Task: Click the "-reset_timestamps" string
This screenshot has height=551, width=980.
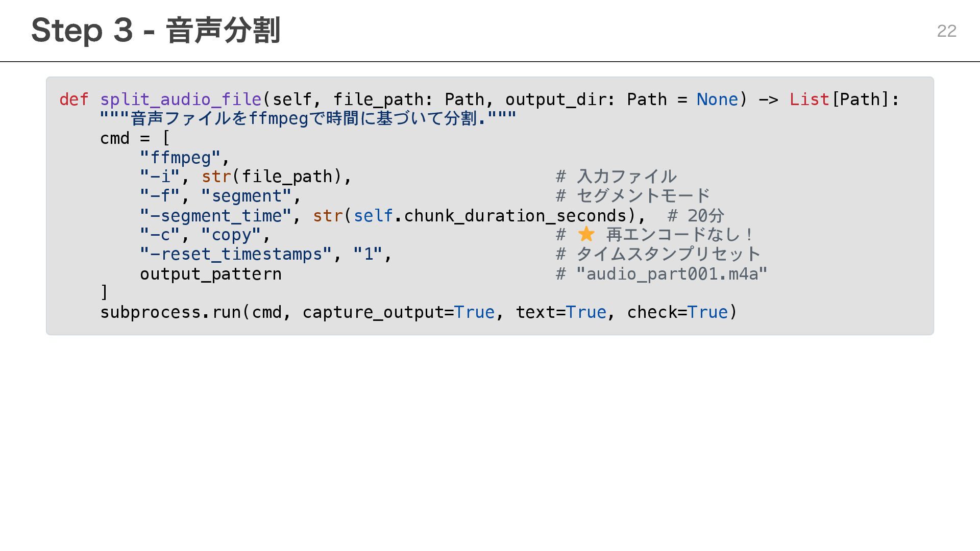Action: [x=236, y=255]
